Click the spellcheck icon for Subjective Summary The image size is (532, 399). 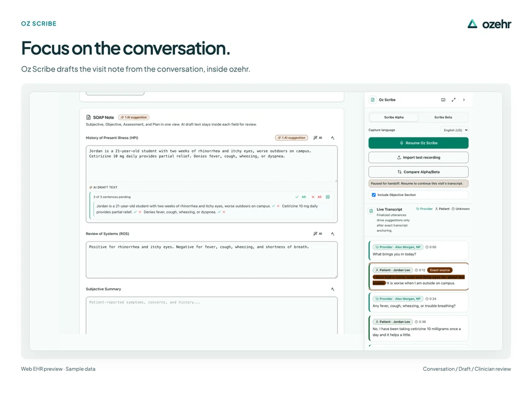[x=332, y=289]
